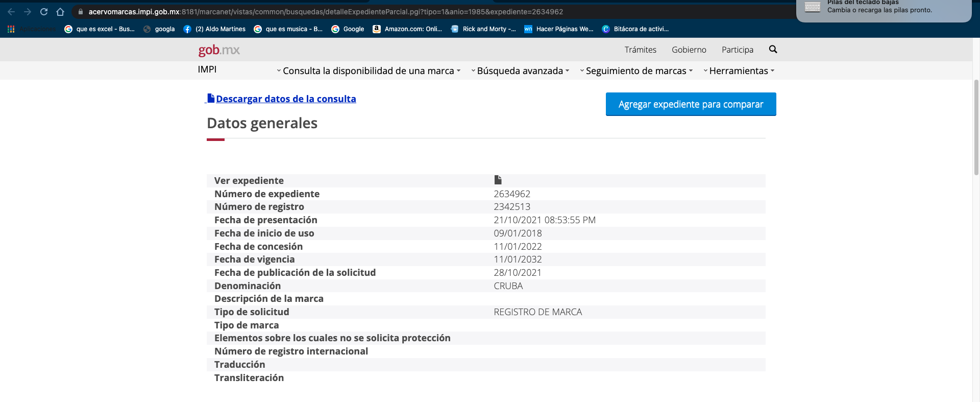Expand the Búsqueda avanzada dropdown
The width and height of the screenshot is (980, 402).
(x=520, y=71)
